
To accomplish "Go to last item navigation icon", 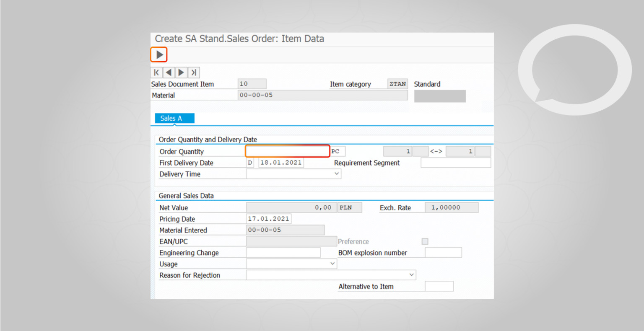I will tap(194, 72).
